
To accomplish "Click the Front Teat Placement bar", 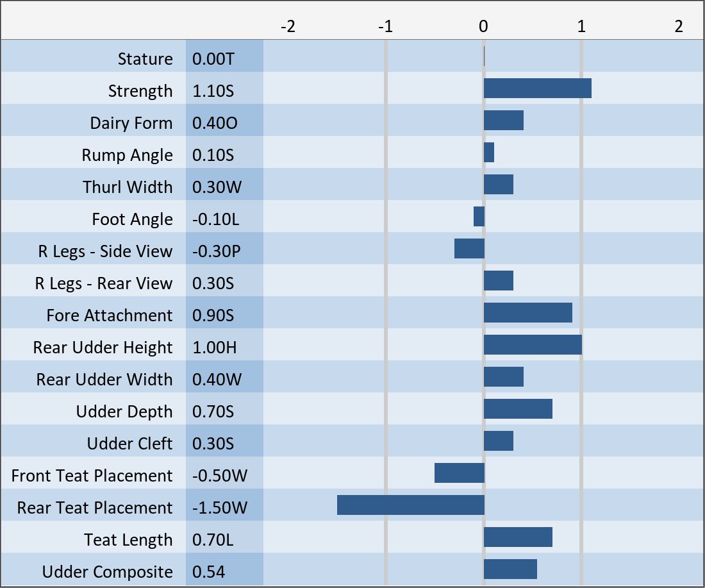I will 459,473.
